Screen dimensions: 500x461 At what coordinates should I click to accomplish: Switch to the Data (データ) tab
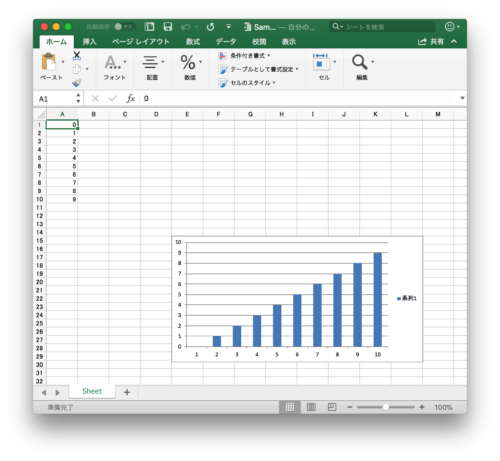tap(226, 42)
